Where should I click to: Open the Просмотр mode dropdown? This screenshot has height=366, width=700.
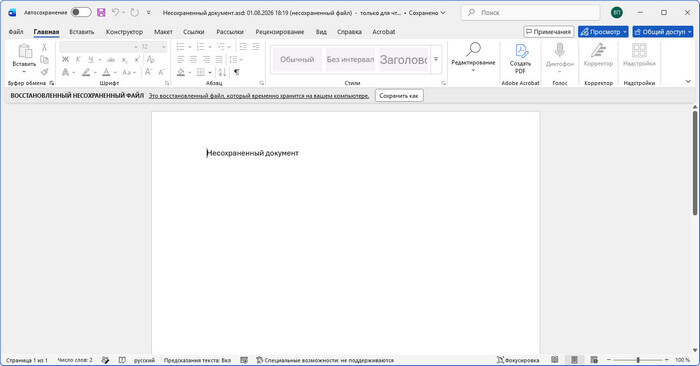pos(603,32)
